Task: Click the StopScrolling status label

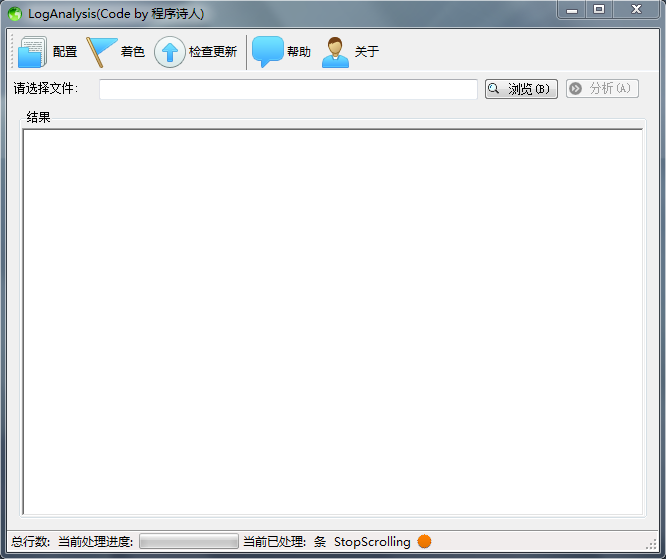Action: tap(372, 542)
